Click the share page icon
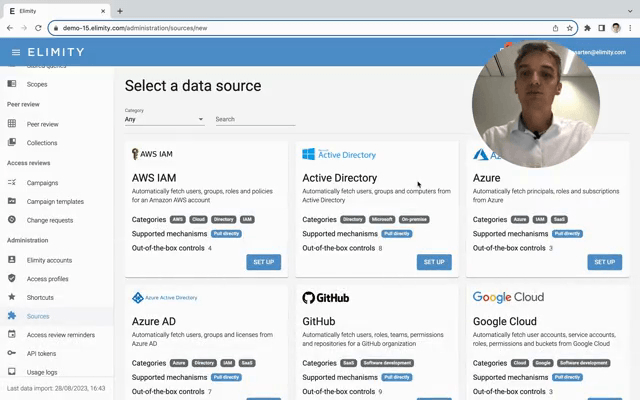Image resolution: width=640 pixels, height=400 pixels. tap(555, 28)
